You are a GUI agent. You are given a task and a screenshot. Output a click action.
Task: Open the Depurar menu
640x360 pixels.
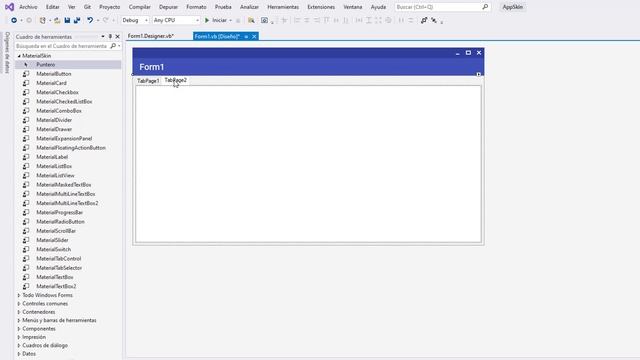click(168, 7)
